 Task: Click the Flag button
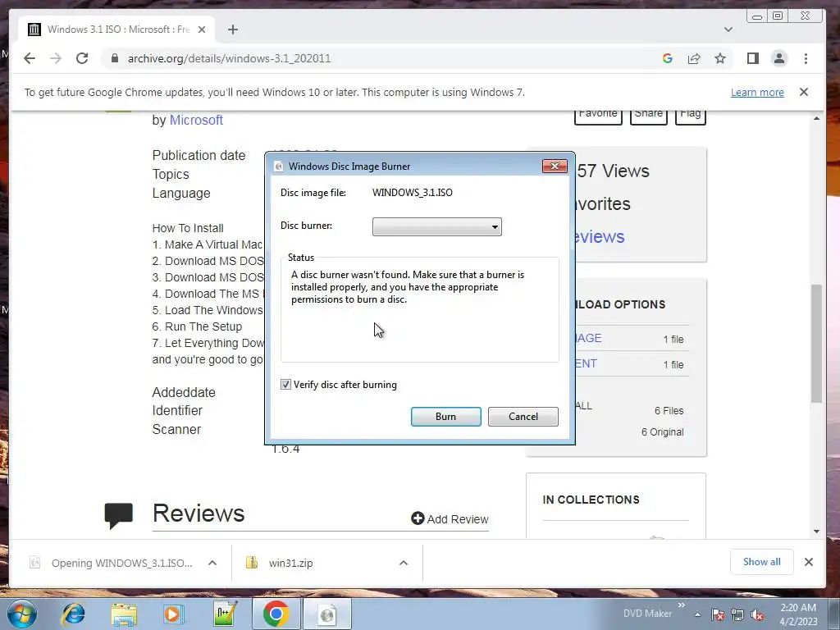[690, 115]
